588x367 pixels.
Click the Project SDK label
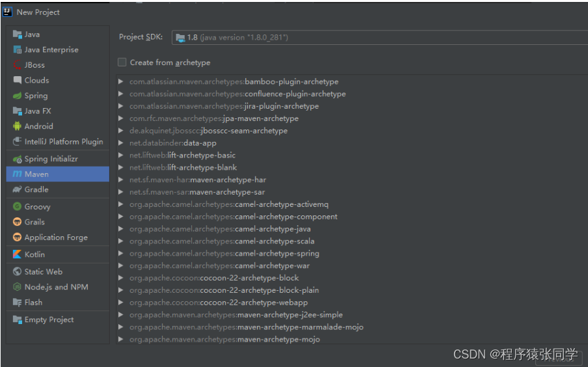[140, 37]
